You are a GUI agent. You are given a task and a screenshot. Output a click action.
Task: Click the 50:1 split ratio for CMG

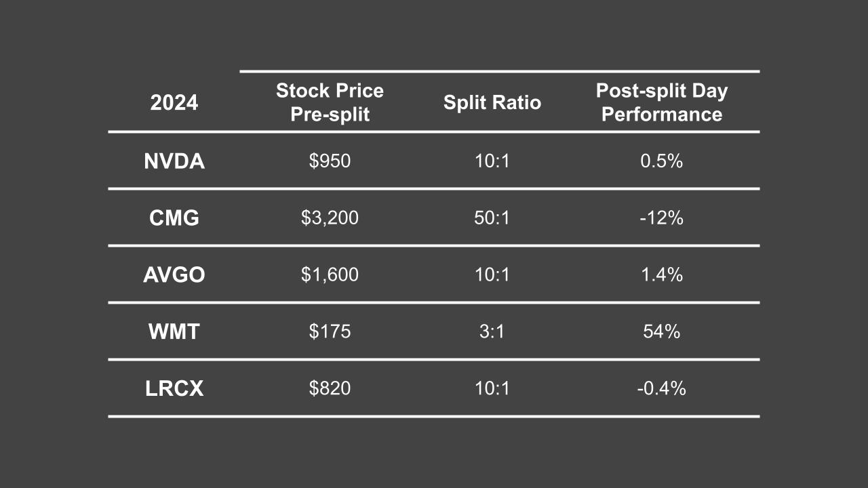492,218
